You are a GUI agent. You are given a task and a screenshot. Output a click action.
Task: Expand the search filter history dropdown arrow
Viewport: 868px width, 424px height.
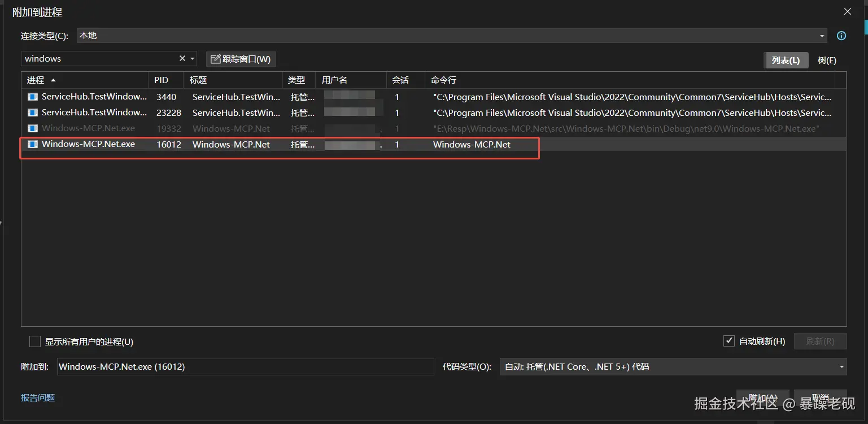(x=193, y=58)
